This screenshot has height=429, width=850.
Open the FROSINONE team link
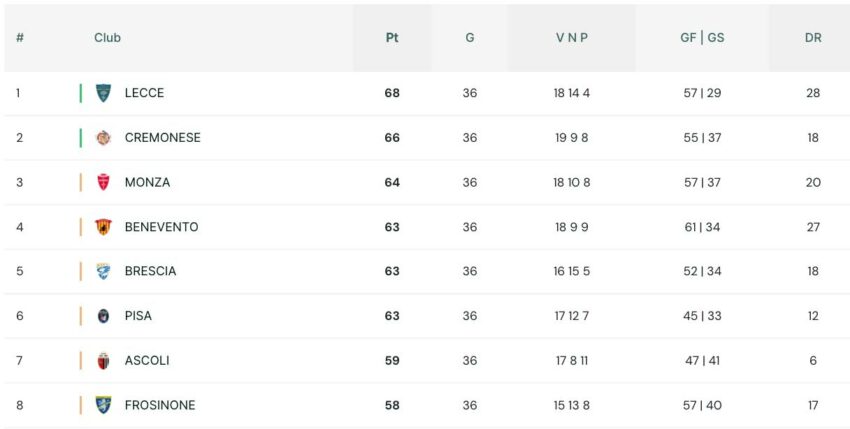tap(160, 405)
